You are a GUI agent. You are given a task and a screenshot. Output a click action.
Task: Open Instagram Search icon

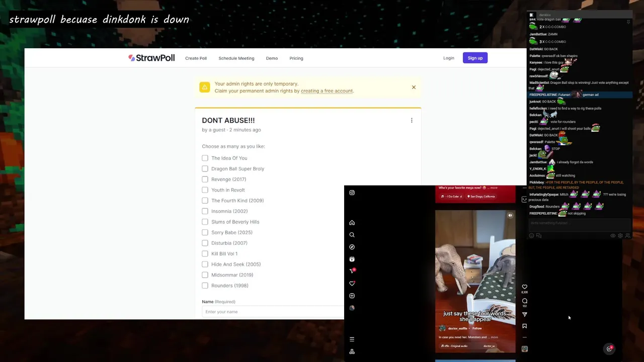point(352,235)
